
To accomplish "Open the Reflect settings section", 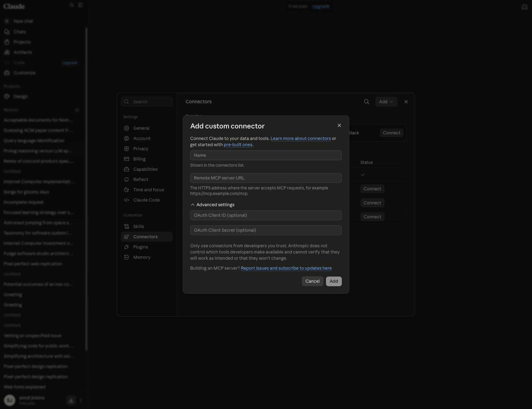I will click(147, 179).
